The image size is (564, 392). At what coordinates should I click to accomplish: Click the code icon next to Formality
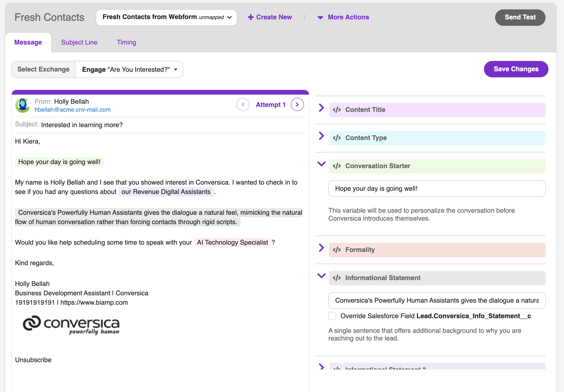(x=337, y=250)
